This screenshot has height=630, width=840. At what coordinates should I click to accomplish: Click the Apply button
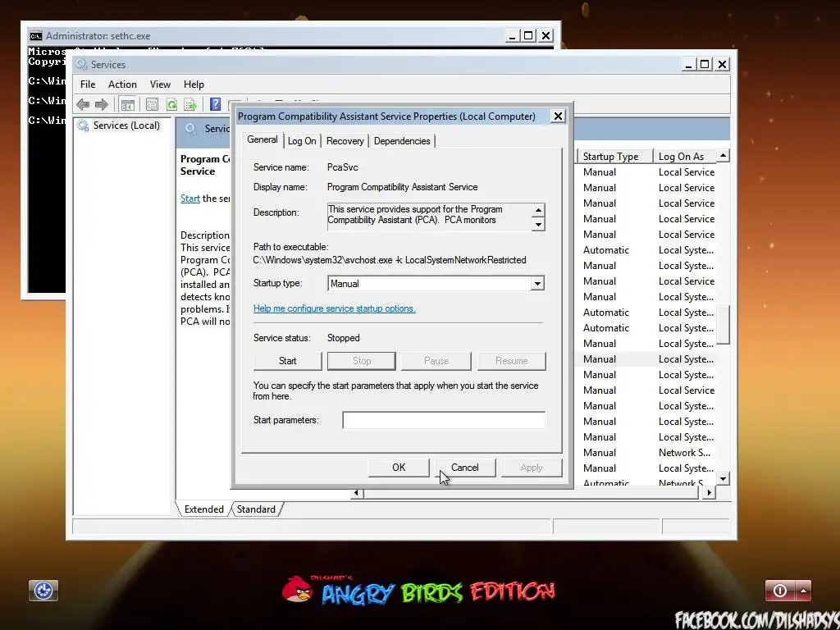[x=532, y=467]
